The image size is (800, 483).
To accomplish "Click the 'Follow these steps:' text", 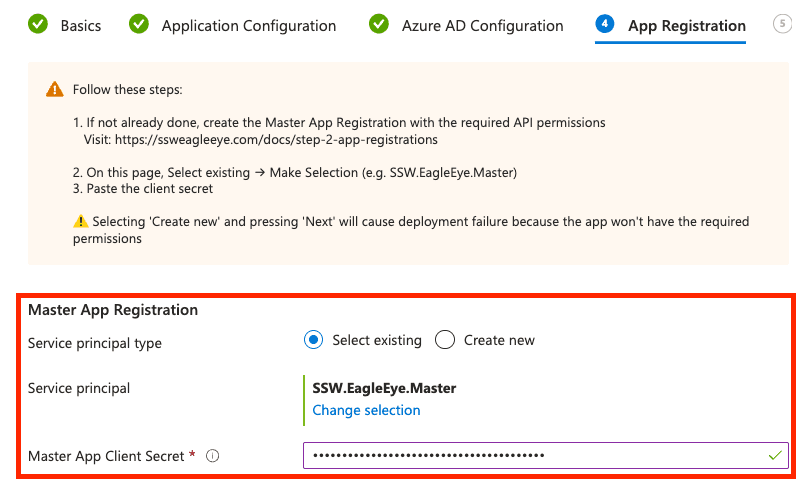I will [128, 89].
